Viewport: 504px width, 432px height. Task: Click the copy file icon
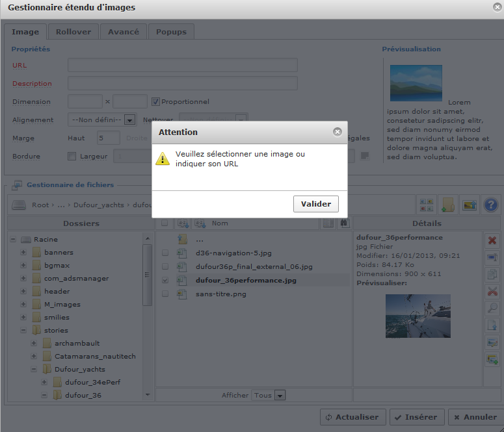[x=492, y=274]
